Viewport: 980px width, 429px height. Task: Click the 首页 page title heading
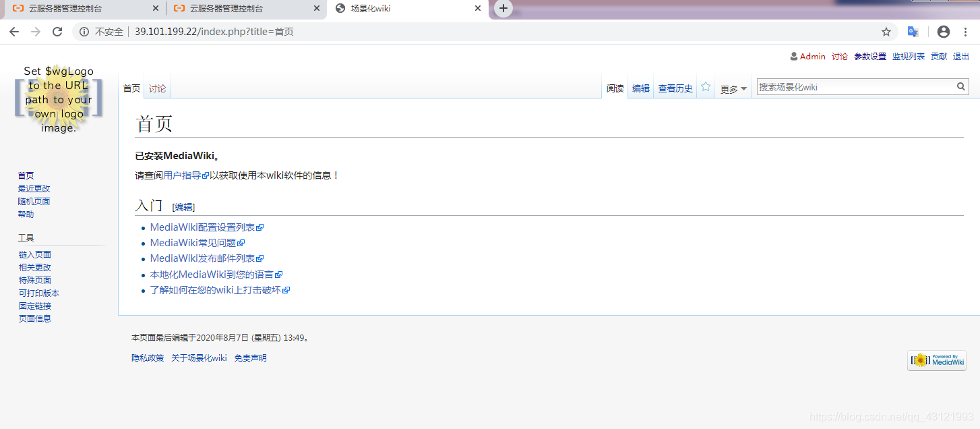pos(154,123)
